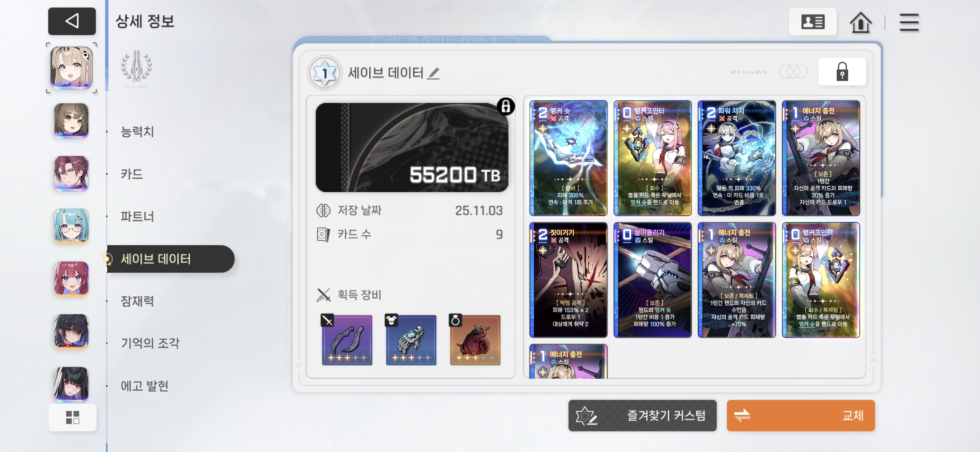Open the 끌어올리기 skill card

(x=652, y=280)
